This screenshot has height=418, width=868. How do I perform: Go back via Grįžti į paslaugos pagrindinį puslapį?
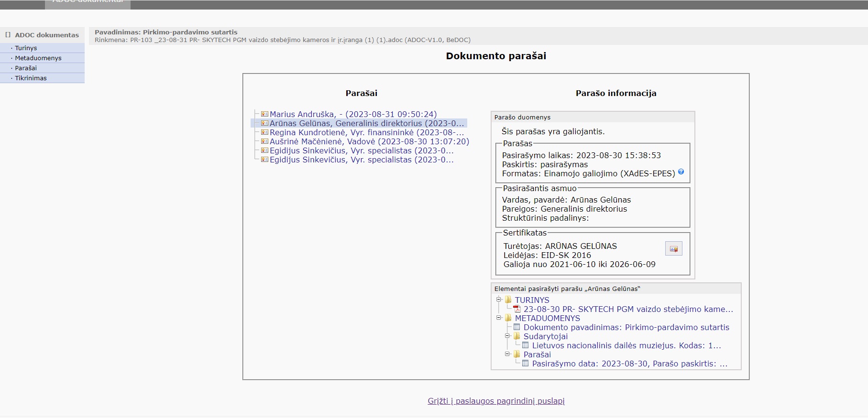[x=496, y=401]
